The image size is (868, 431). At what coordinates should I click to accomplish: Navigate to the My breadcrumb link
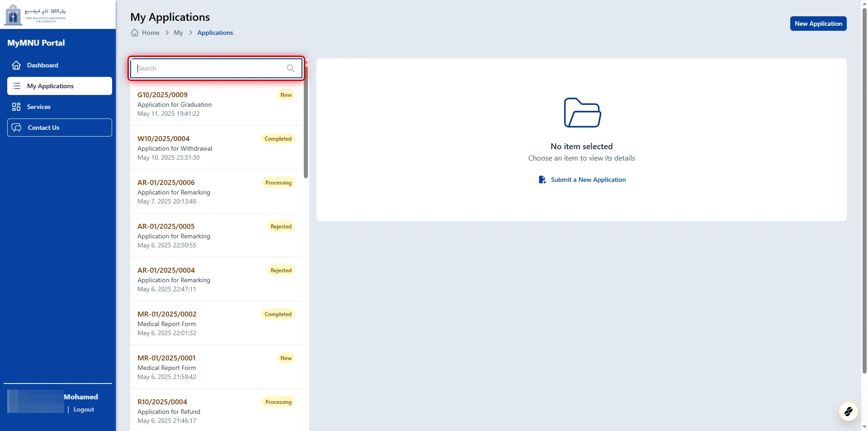[178, 33]
